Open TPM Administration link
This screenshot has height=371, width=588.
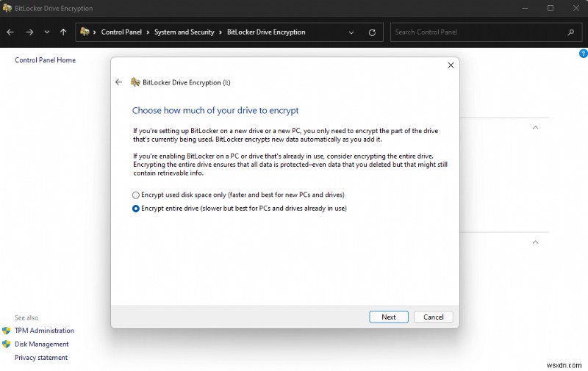(x=44, y=331)
